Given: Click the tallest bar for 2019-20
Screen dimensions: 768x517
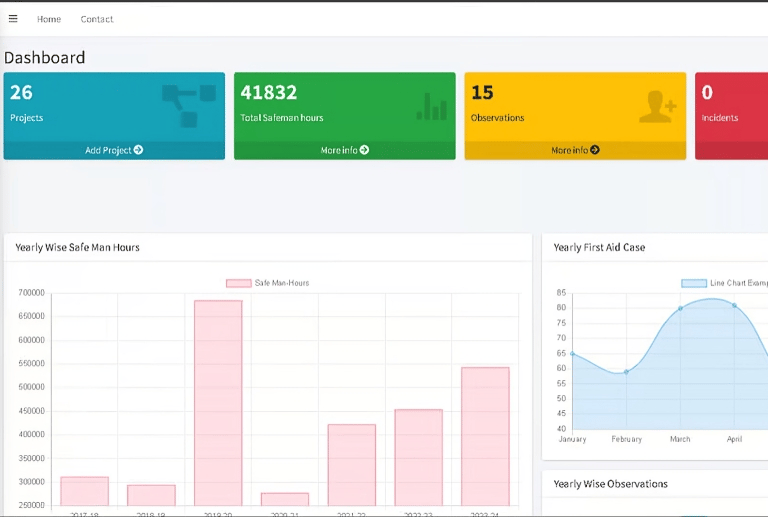Looking at the screenshot, I should click(218, 403).
